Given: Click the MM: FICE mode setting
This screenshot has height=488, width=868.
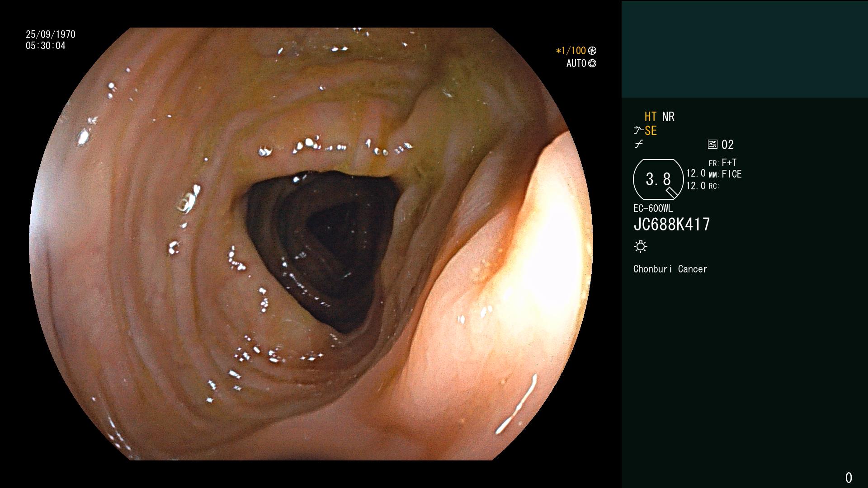Looking at the screenshot, I should 725,174.
